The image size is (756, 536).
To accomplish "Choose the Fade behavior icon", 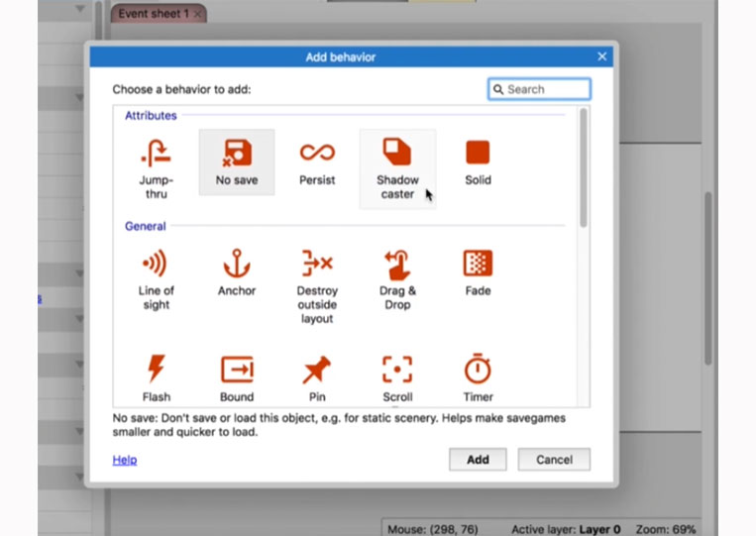I will click(x=478, y=264).
